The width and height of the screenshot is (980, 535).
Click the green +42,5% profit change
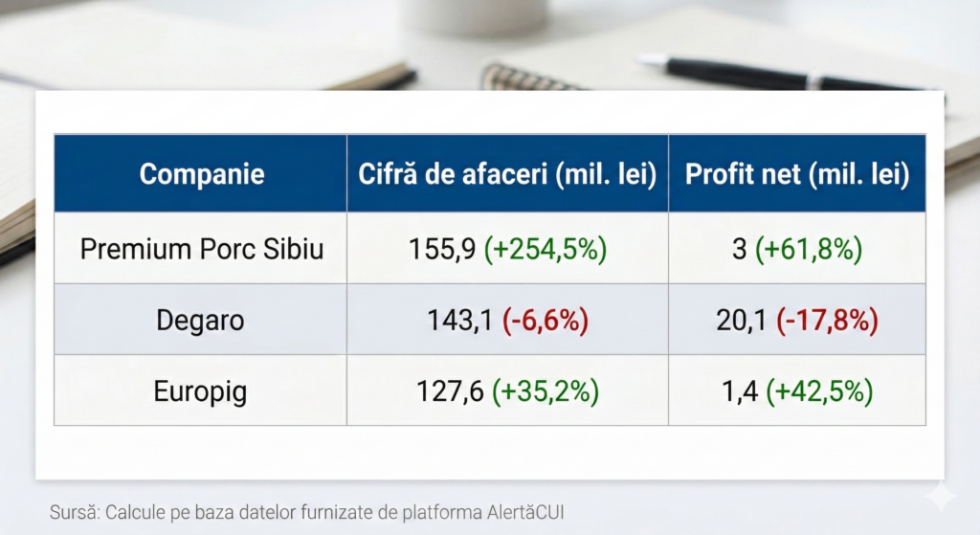[x=819, y=390]
